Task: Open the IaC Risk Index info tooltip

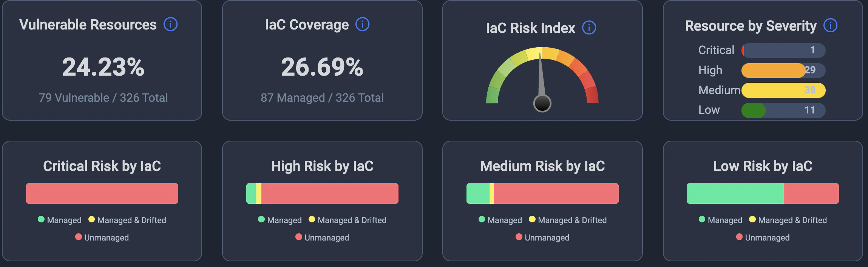Action: [589, 28]
